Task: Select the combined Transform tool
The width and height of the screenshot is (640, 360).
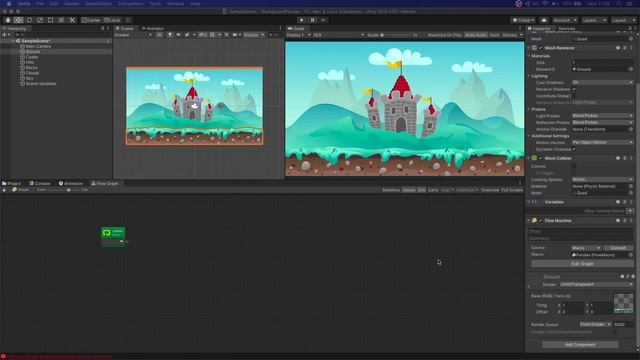Action: coord(61,20)
